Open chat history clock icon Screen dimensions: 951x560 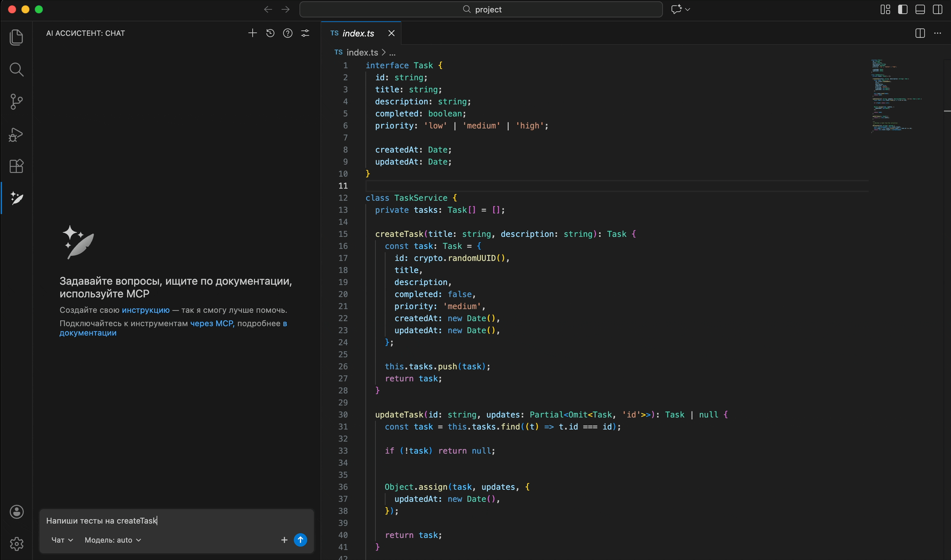270,33
